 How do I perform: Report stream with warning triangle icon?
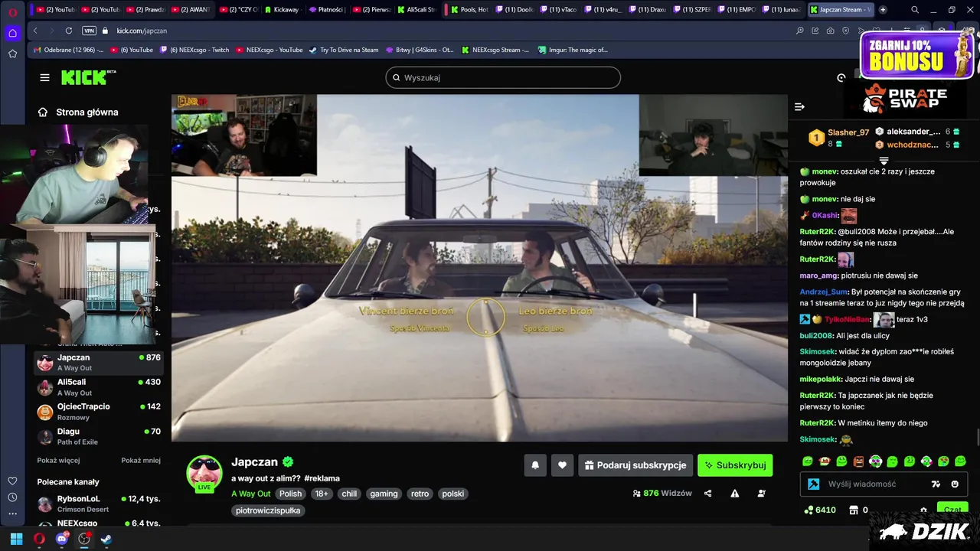tap(734, 494)
